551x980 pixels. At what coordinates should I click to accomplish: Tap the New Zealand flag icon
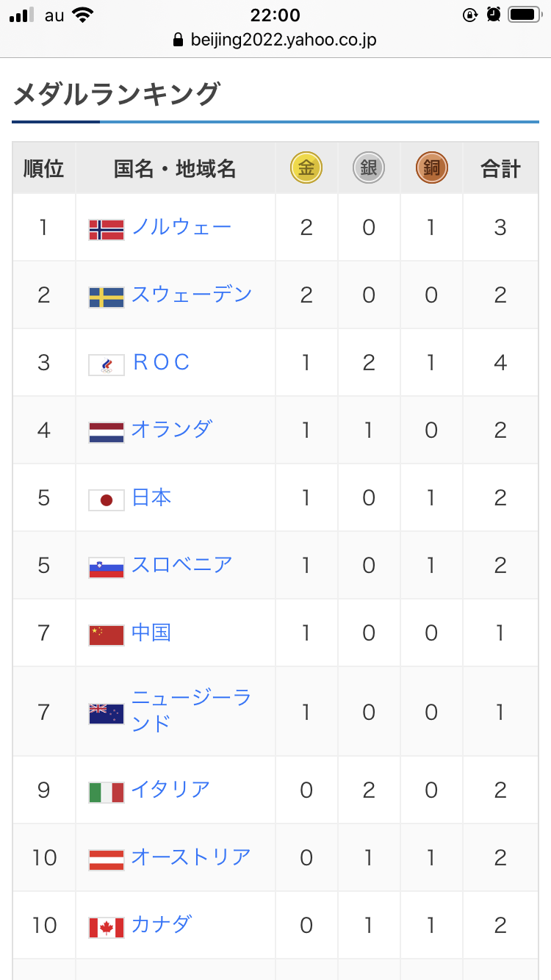[107, 714]
